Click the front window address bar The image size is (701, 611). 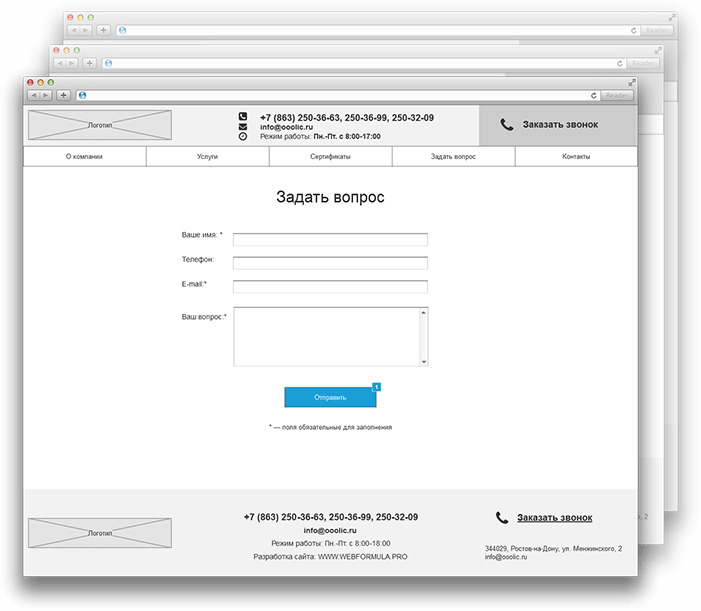pos(338,95)
